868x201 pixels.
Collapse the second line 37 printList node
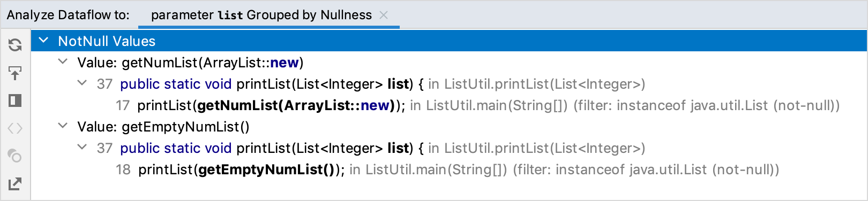(x=83, y=148)
